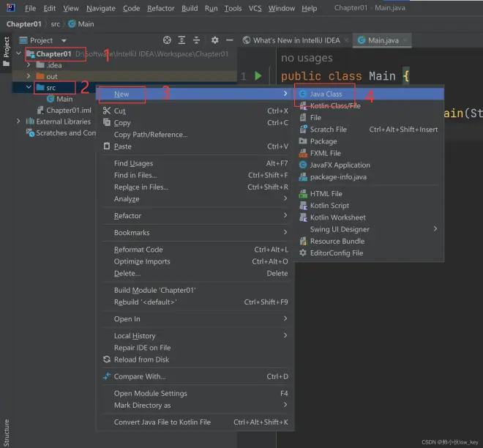This screenshot has width=483, height=448.
Task: Click the Reload from Disk refresh icon
Action: 107,359
